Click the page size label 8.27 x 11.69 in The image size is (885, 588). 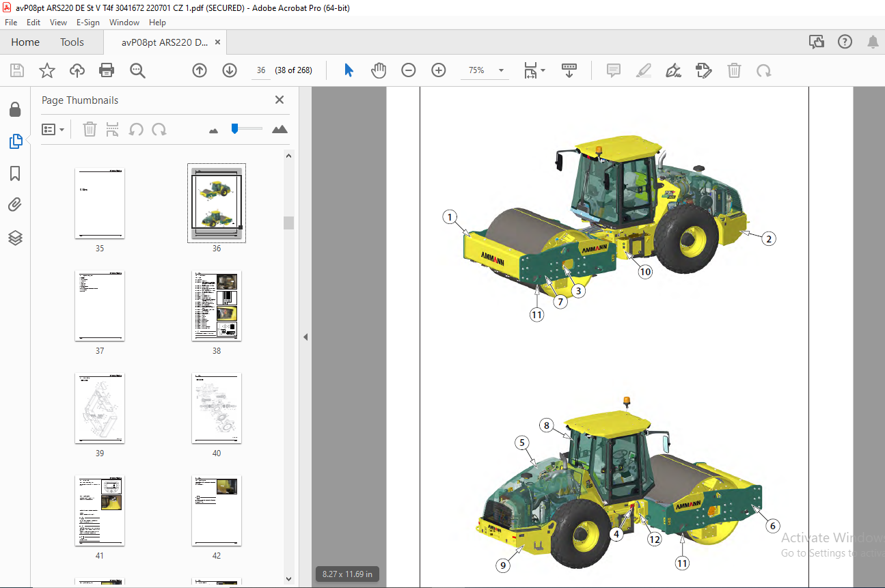[x=347, y=574]
